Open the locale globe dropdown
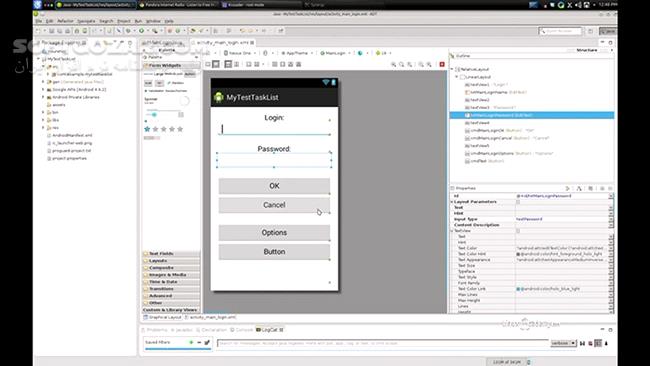The width and height of the screenshot is (650, 366). pos(363,53)
